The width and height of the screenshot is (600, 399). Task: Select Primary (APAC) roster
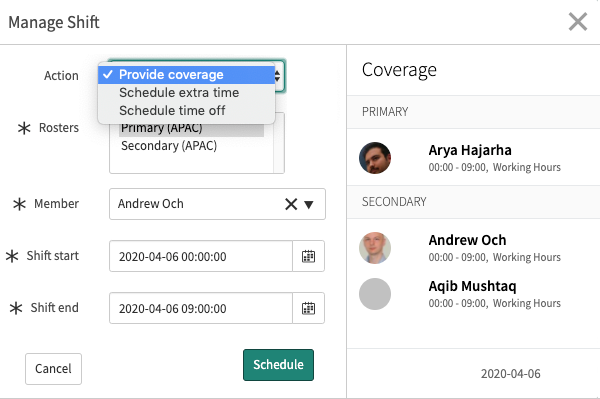[x=191, y=128]
